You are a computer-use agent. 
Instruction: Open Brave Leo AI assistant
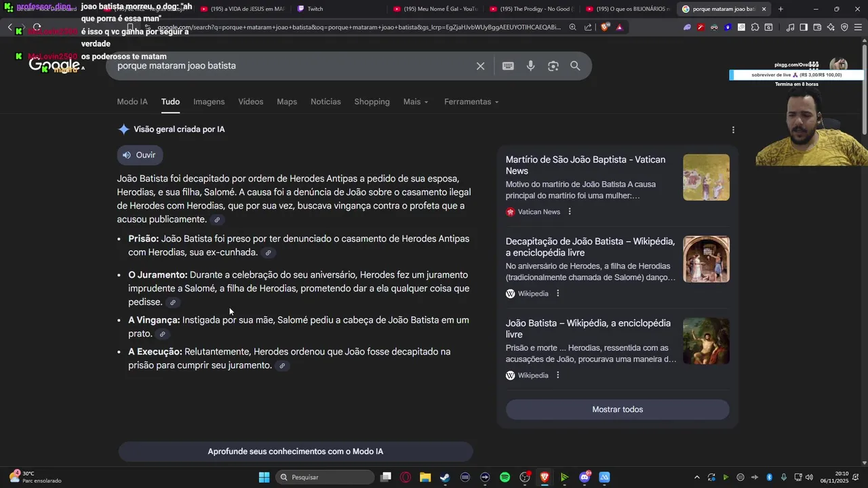click(x=831, y=27)
